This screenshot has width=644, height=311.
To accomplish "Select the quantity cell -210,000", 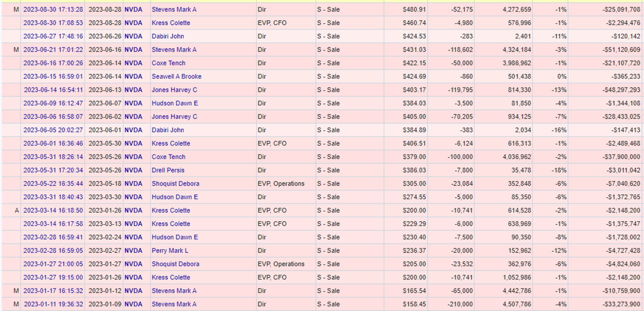I will pyautogui.click(x=460, y=304).
